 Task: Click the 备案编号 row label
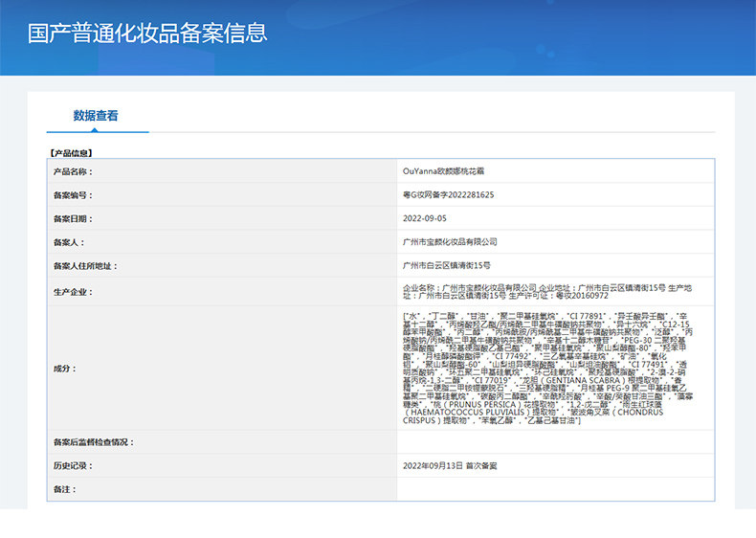(x=74, y=194)
